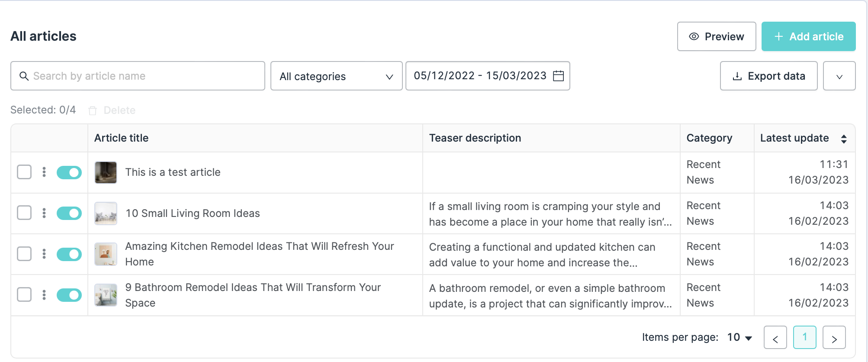
Task: Select the 9 Bathroom Remodel Ideas checkbox
Action: [24, 295]
